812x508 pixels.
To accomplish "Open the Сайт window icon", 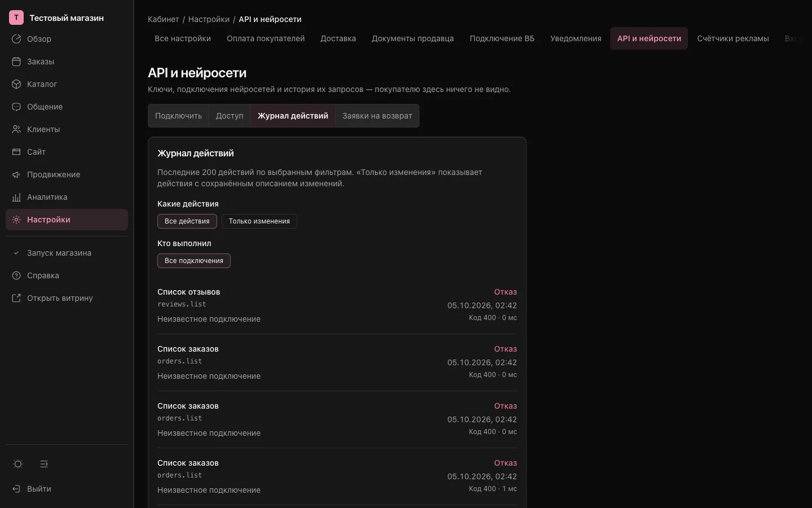I will coord(16,152).
